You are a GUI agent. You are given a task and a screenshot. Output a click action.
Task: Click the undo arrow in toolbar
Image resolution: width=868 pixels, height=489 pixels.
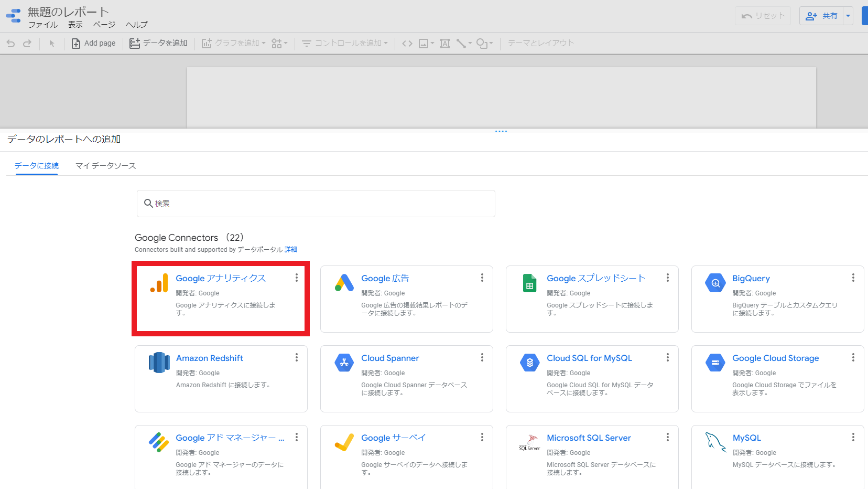pyautogui.click(x=10, y=44)
